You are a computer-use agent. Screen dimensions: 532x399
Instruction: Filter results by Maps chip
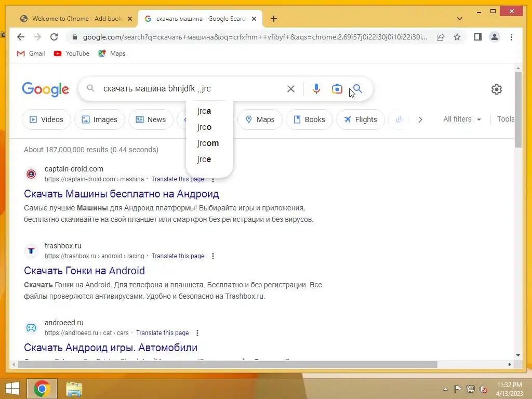click(260, 119)
